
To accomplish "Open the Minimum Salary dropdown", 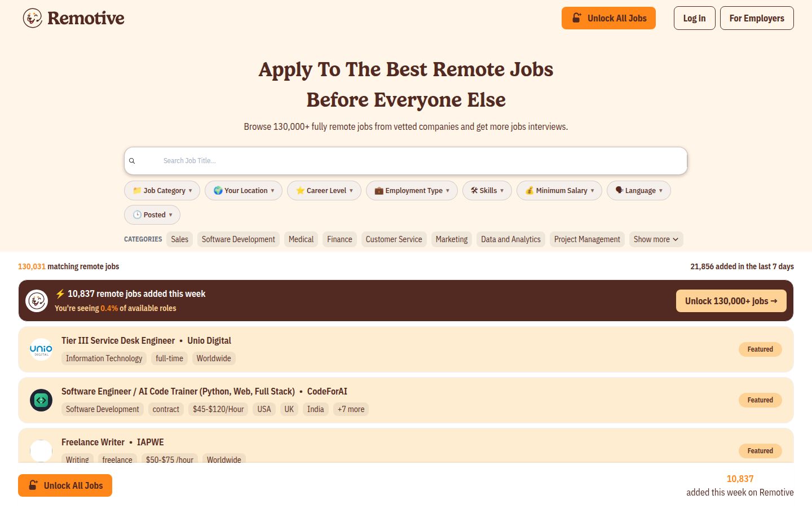I will tap(559, 191).
